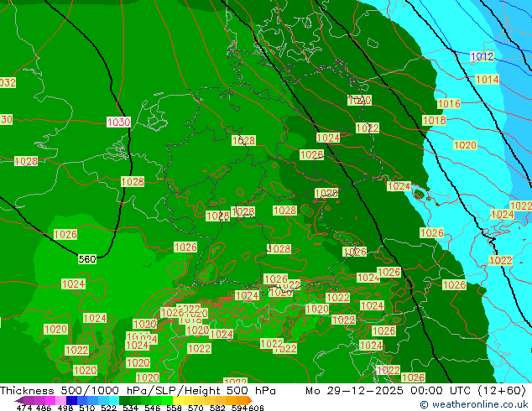
Task: Click the 1018 pressure label
Action: [x=435, y=120]
